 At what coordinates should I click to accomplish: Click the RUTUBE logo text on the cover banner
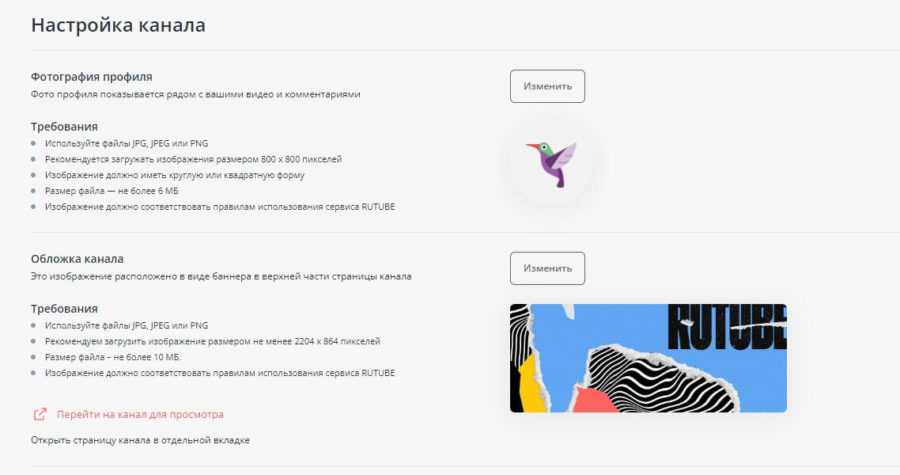tap(727, 327)
